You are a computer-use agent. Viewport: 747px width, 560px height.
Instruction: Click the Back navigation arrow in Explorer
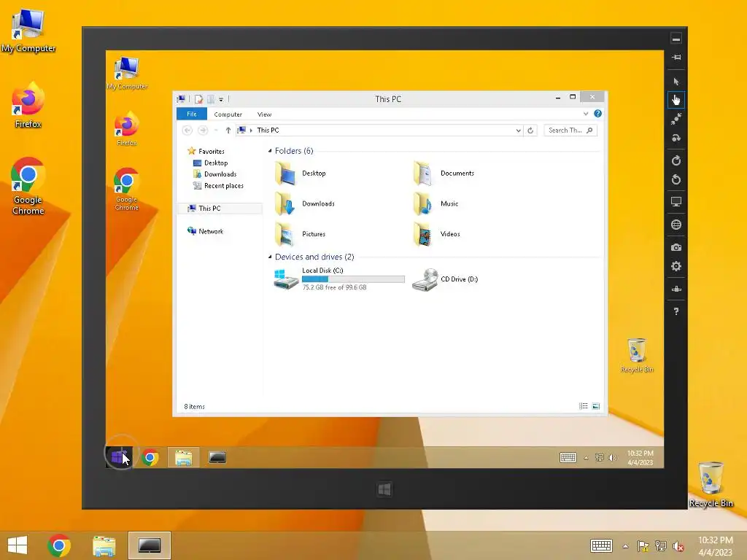(187, 130)
